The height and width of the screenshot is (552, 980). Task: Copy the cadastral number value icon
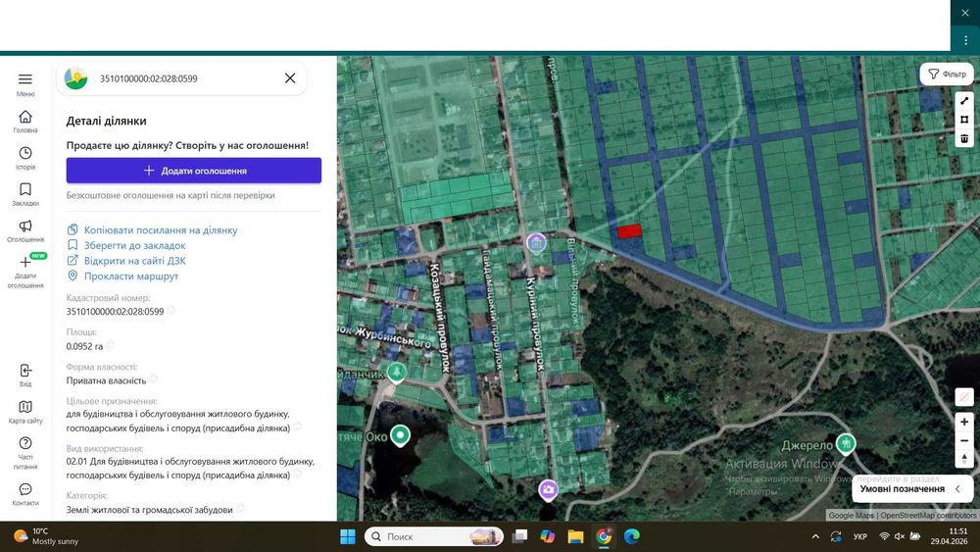(x=171, y=310)
